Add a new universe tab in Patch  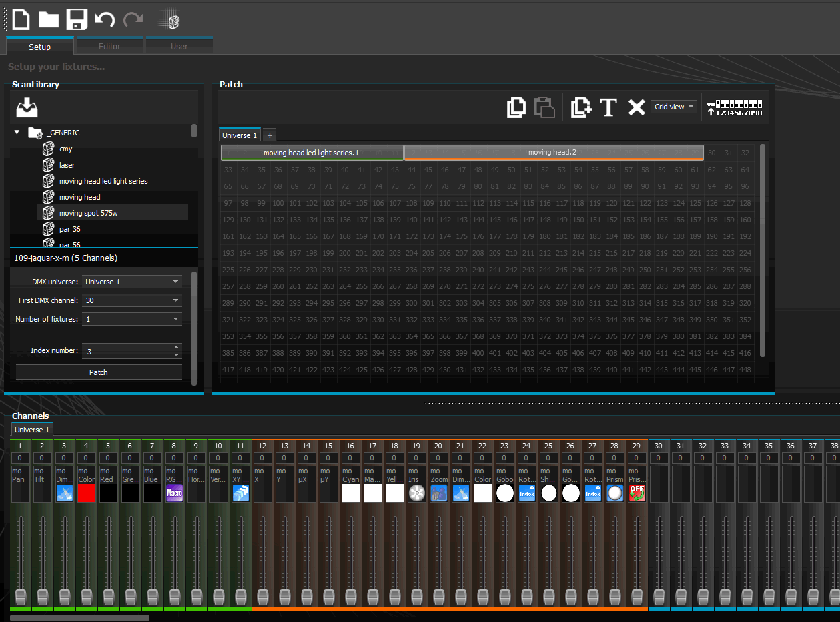coord(270,135)
